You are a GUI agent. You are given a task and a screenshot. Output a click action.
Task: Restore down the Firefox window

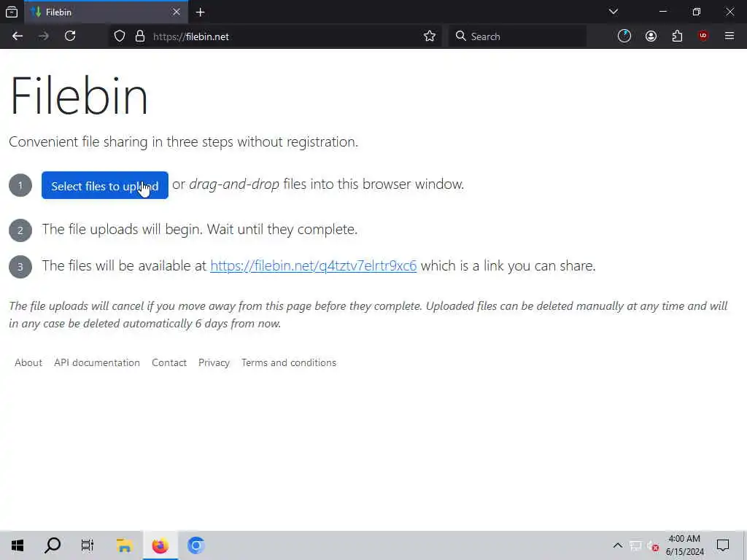click(x=697, y=12)
